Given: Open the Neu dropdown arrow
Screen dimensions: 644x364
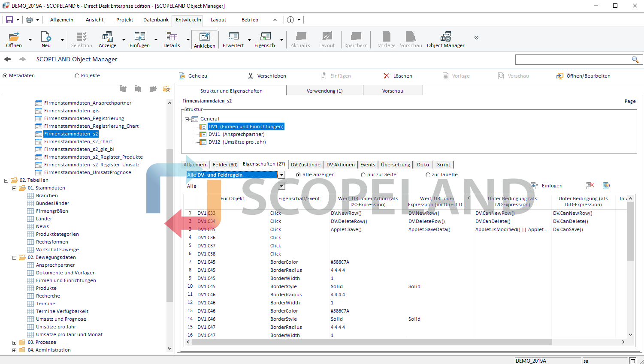Looking at the screenshot, I should 62,40.
